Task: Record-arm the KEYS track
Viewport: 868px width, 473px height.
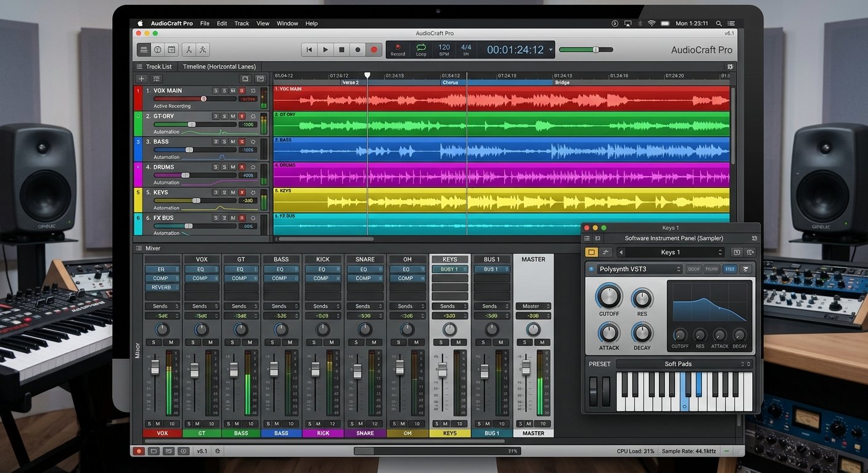Action: [242, 193]
